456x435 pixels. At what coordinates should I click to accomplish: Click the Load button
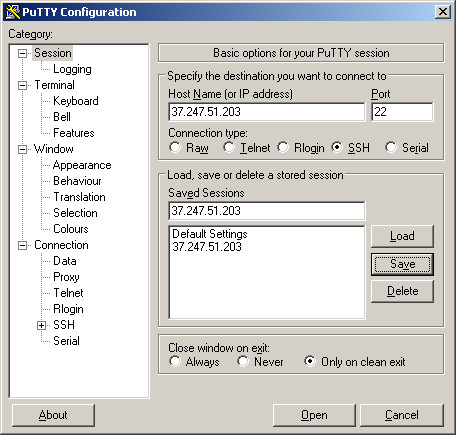(x=402, y=236)
